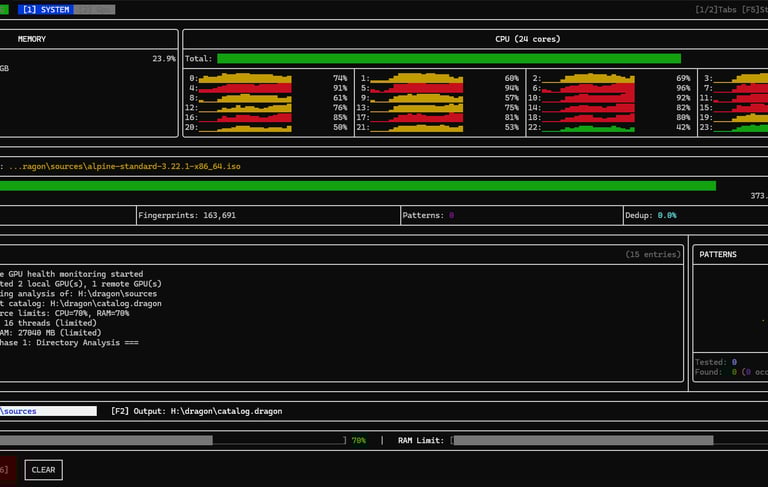The width and height of the screenshot is (768, 487).
Task: Click core 6 usage graph at 96%
Action: click(589, 88)
